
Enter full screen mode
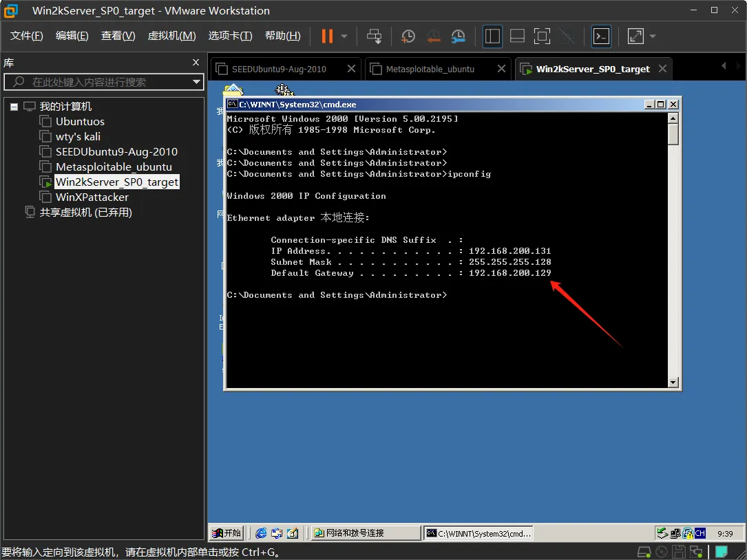tap(542, 36)
